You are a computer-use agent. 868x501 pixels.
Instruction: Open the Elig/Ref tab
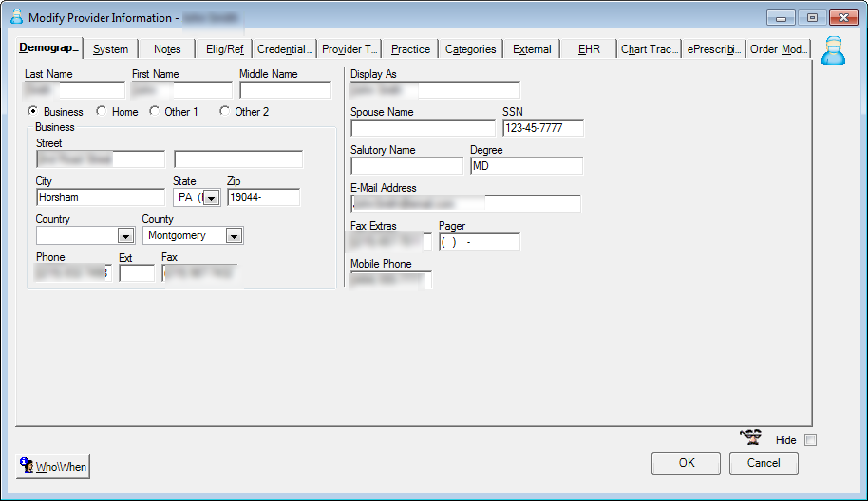(225, 49)
